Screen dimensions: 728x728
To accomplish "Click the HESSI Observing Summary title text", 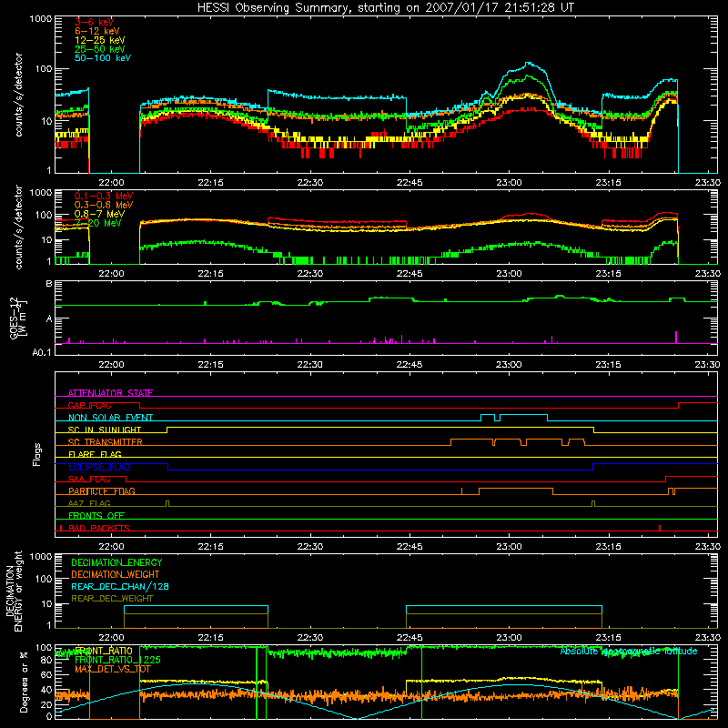I will click(x=386, y=8).
